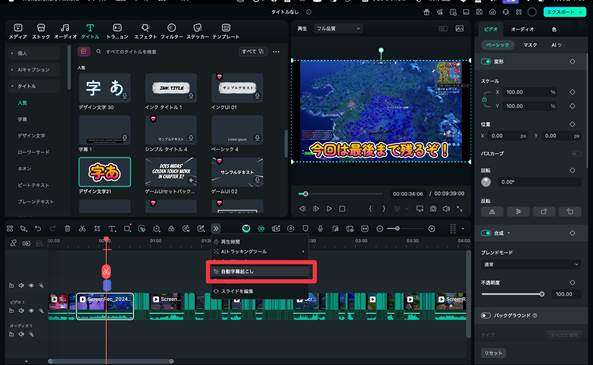The image size is (593, 365).
Task: Click the pink filter icon beside title search
Action: (x=84, y=51)
